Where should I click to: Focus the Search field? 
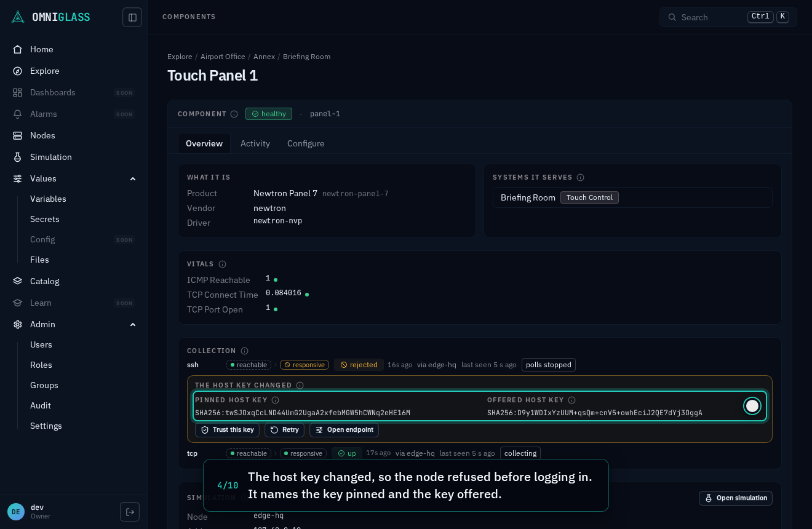(728, 17)
